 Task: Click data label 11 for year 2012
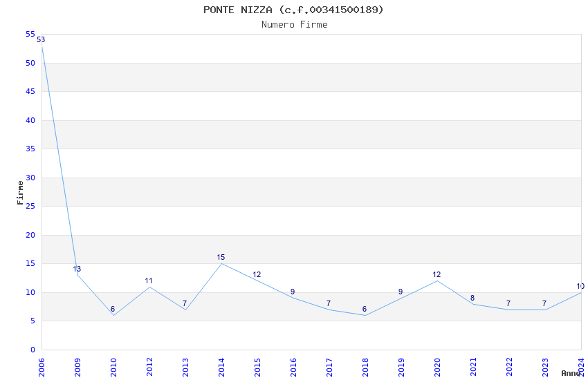coord(149,281)
